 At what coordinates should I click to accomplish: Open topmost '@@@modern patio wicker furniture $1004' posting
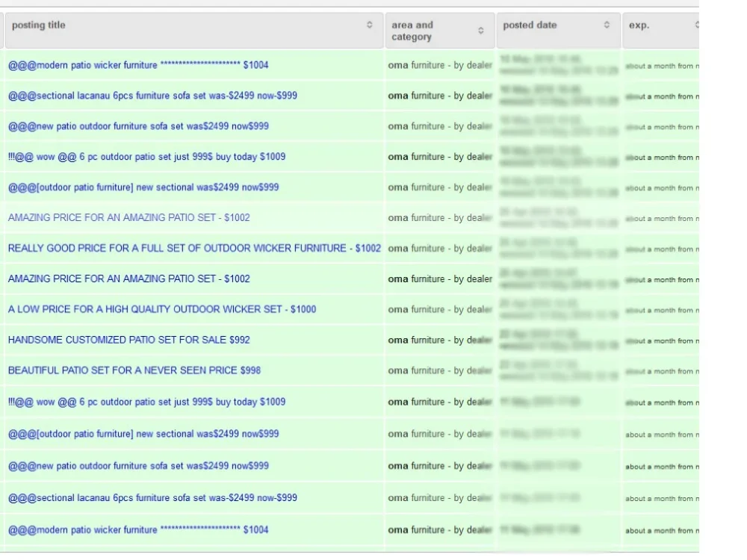[x=138, y=65]
